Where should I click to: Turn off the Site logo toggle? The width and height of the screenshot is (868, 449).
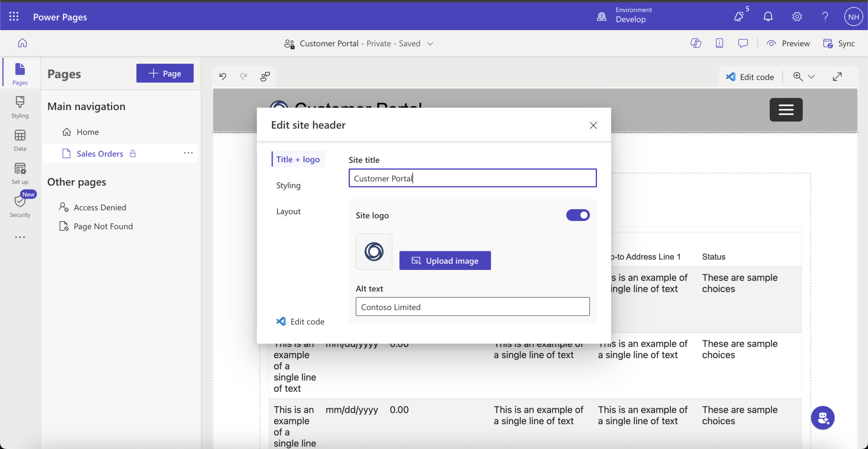click(x=577, y=215)
